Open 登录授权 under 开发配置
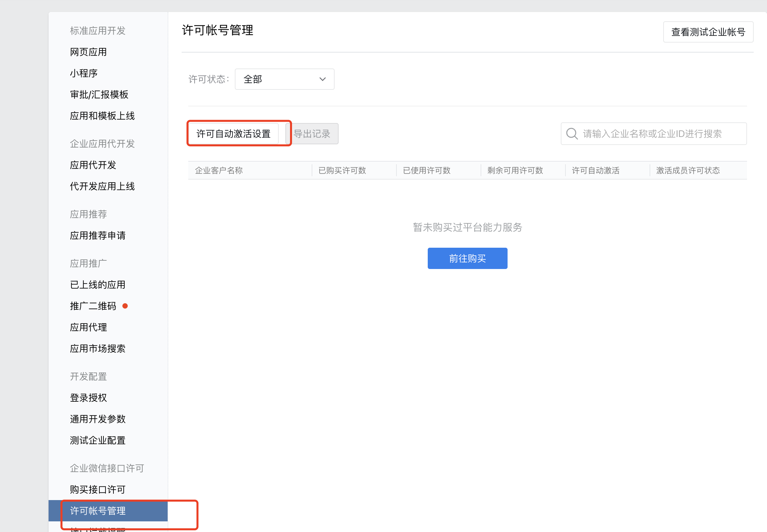This screenshot has width=767, height=532. tap(88, 398)
